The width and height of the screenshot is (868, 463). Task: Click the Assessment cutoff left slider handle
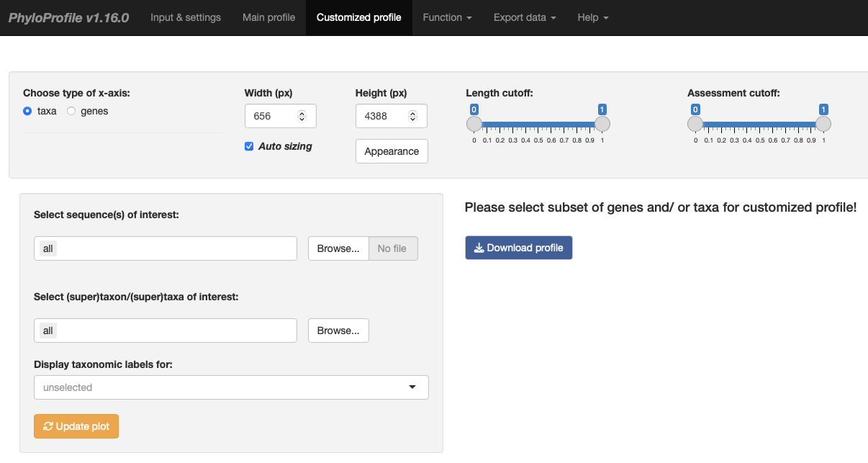tap(695, 124)
